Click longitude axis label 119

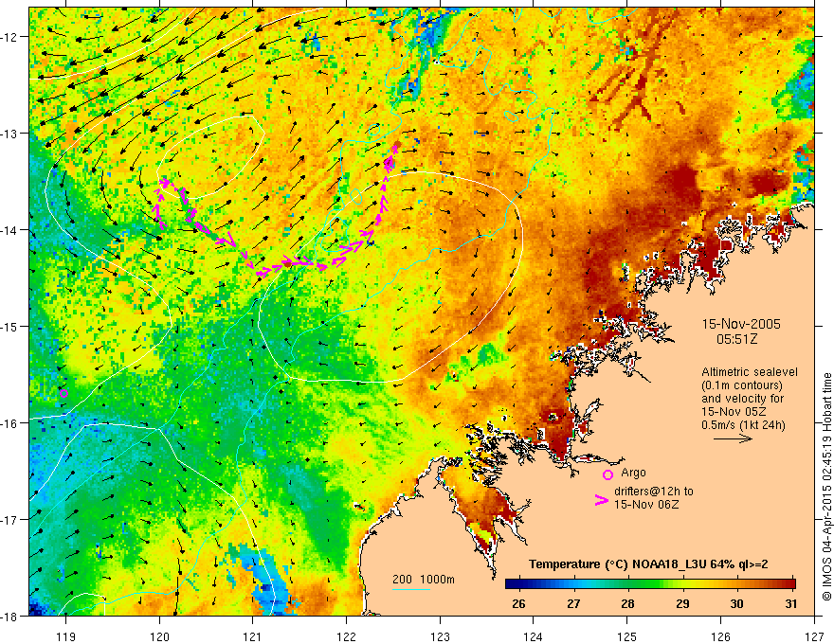pos(65,636)
